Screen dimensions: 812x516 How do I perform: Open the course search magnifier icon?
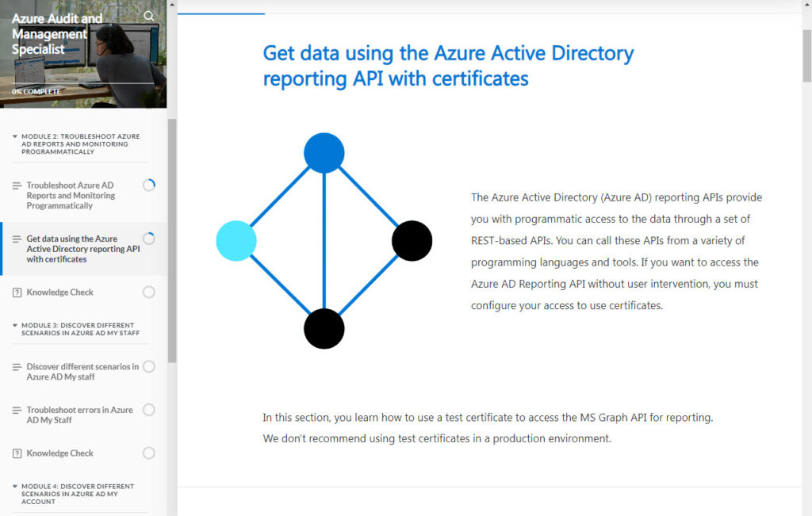(149, 16)
